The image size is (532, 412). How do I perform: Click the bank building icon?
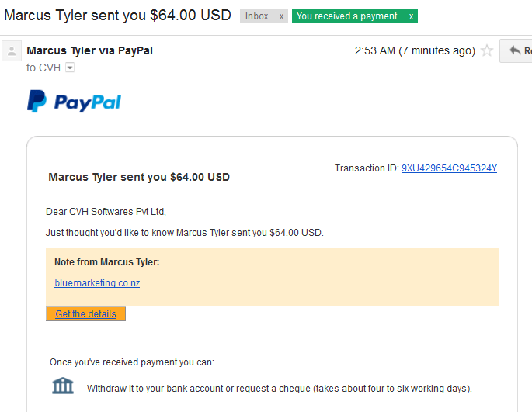pyautogui.click(x=63, y=386)
